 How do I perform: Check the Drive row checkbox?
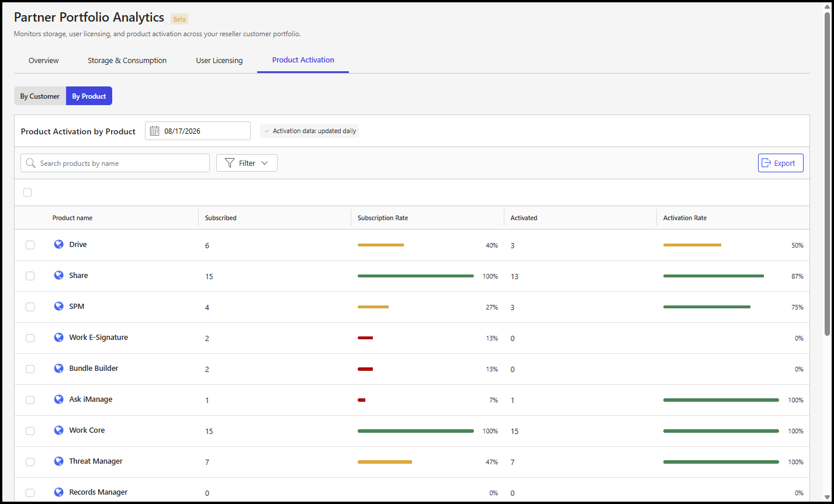(30, 245)
